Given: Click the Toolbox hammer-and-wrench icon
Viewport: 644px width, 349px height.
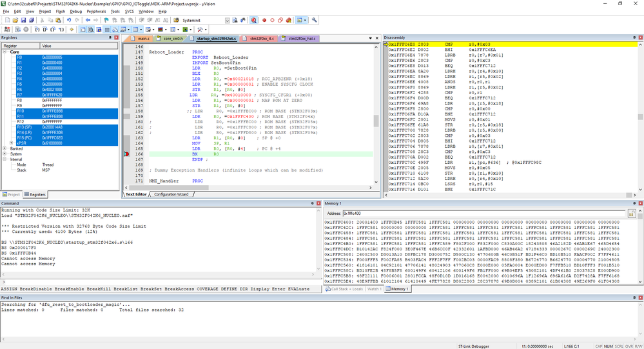Looking at the screenshot, I should (x=200, y=30).
